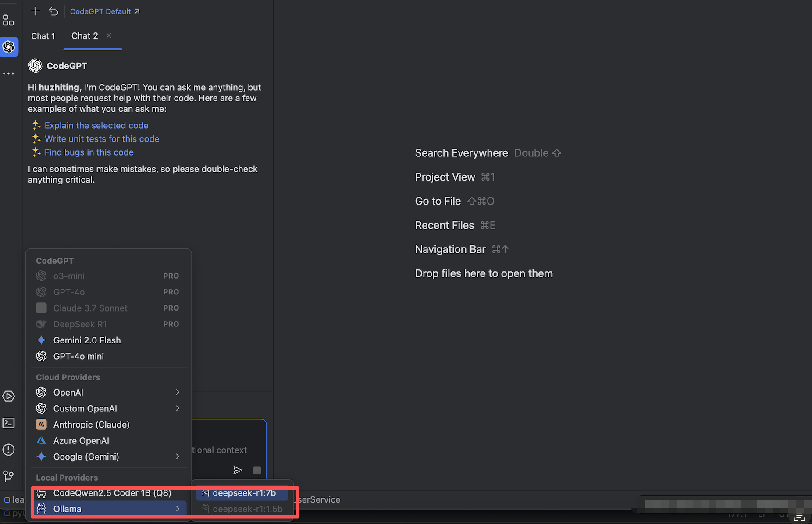Click 'Explain the selected code' suggestion
The height and width of the screenshot is (524, 812).
[96, 125]
